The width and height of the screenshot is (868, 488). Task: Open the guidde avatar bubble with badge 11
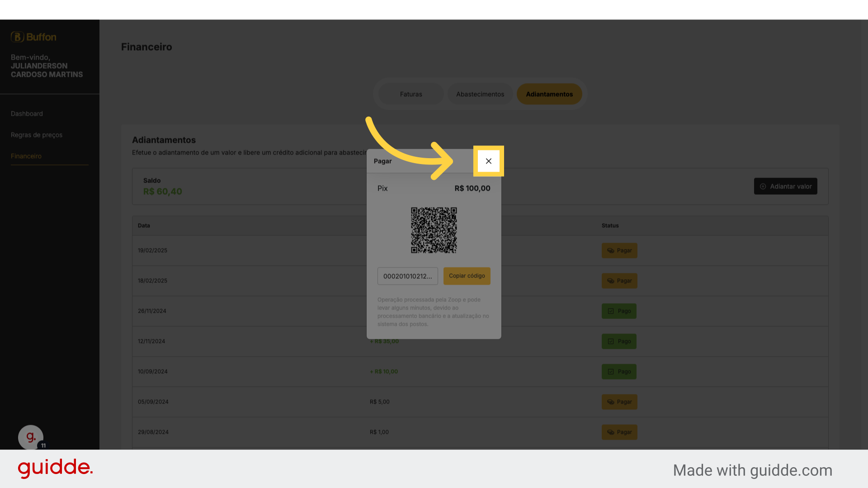pos(31,437)
